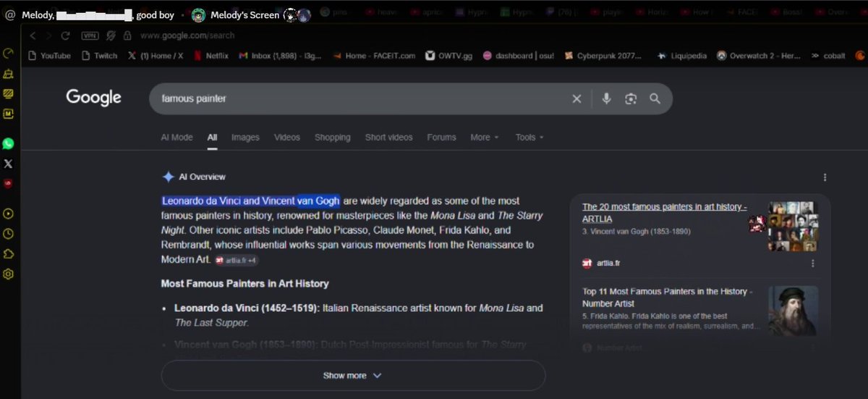868x399 pixels.
Task: Click the Google logo
Action: click(93, 98)
